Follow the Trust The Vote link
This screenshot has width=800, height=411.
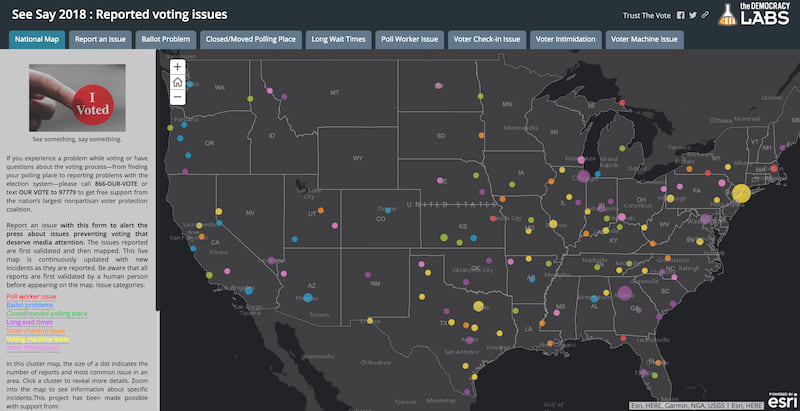tap(646, 16)
